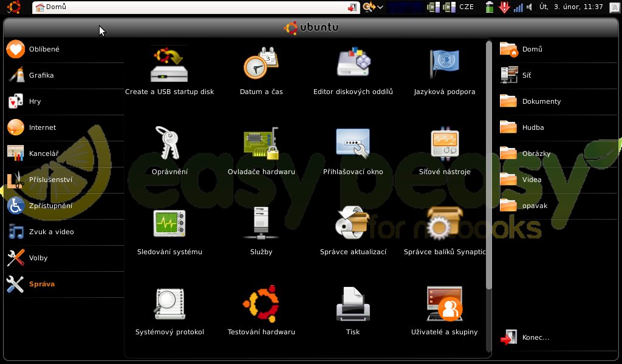Click the first CPU frequency monitor
This screenshot has height=364, width=622.
[x=433, y=7]
